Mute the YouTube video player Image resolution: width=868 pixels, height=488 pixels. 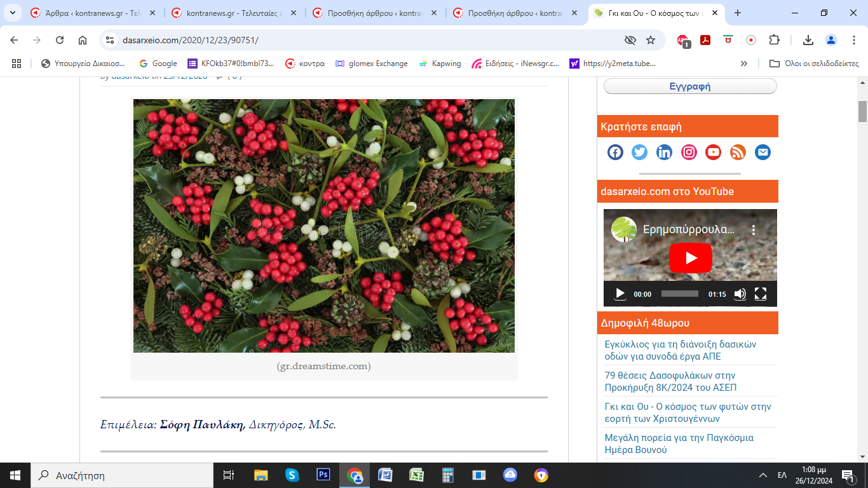coord(740,294)
